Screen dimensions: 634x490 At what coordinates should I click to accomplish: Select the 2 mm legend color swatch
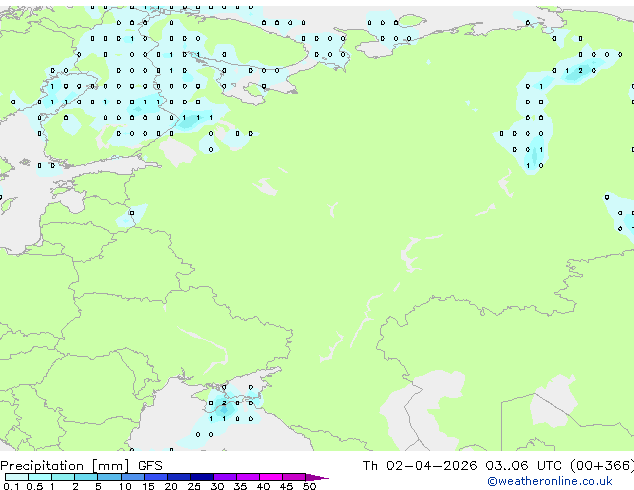coord(86,477)
